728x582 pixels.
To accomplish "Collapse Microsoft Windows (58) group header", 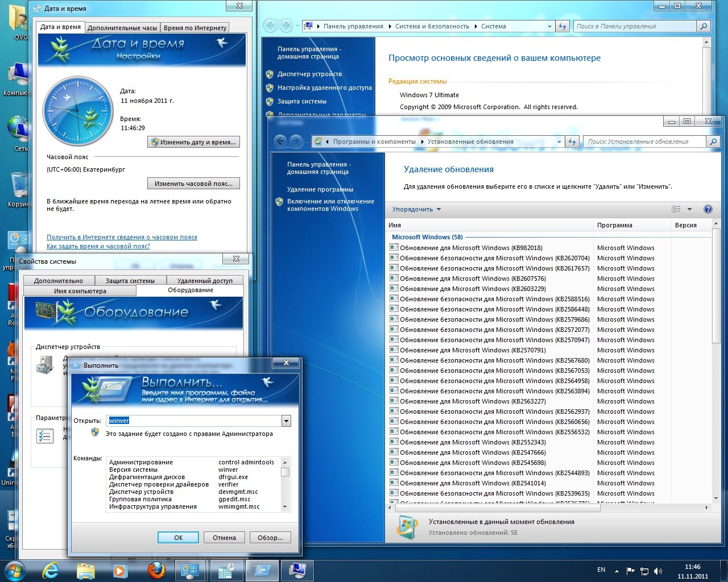I will (427, 237).
